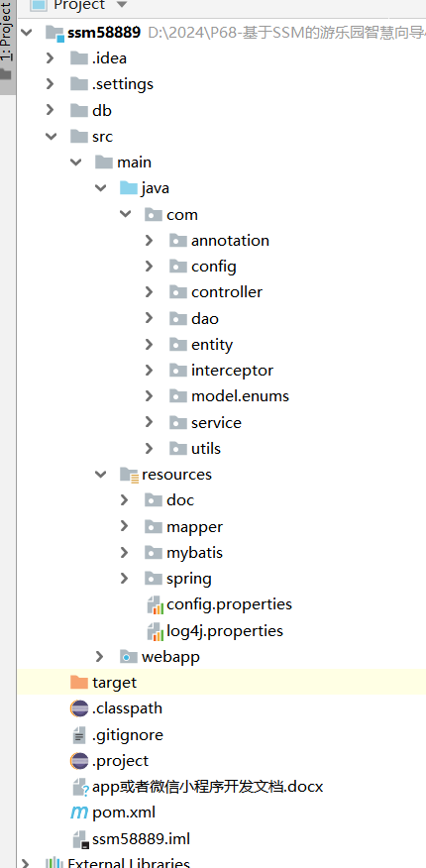This screenshot has height=868, width=426.
Task: Click the pom.xml Maven icon
Action: click(79, 813)
